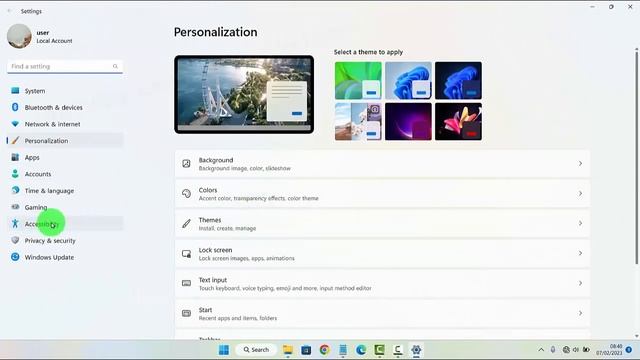Click the 'Local Account' label
This screenshot has height=360, width=640.
pos(54,41)
